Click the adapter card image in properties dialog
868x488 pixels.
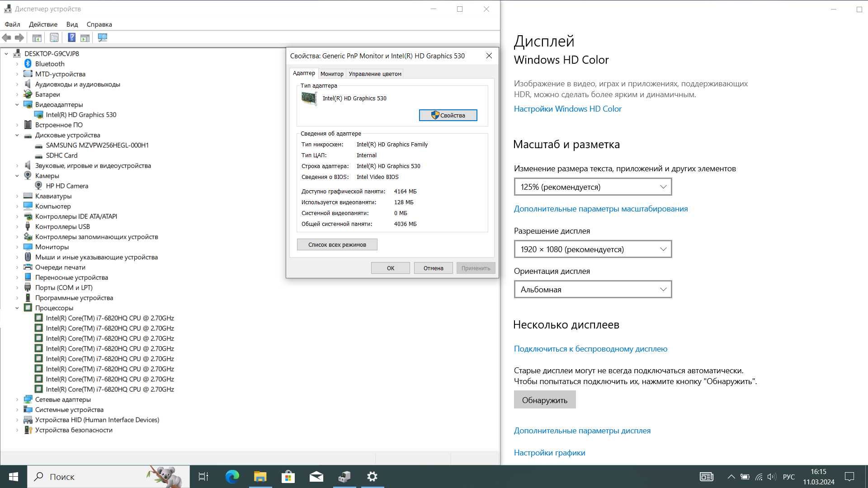pos(309,99)
